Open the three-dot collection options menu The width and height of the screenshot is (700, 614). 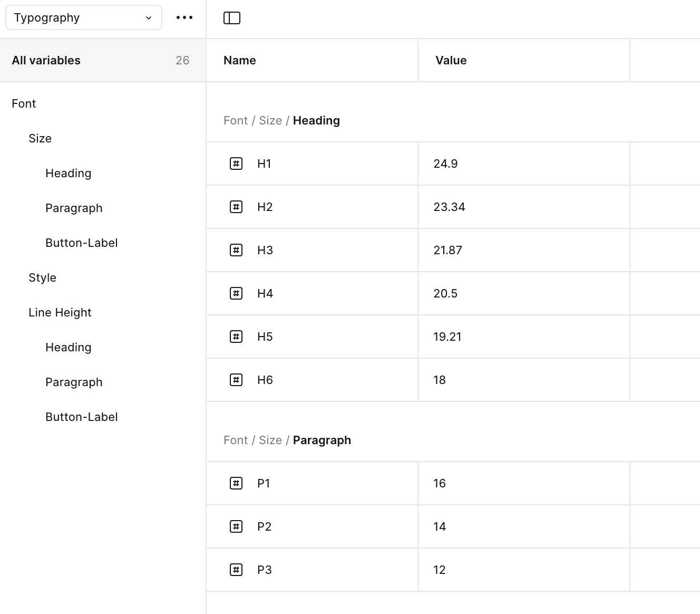(x=184, y=18)
